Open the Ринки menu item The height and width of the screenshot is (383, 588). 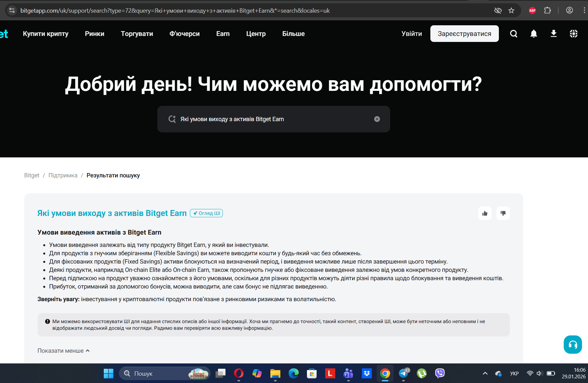(x=94, y=34)
